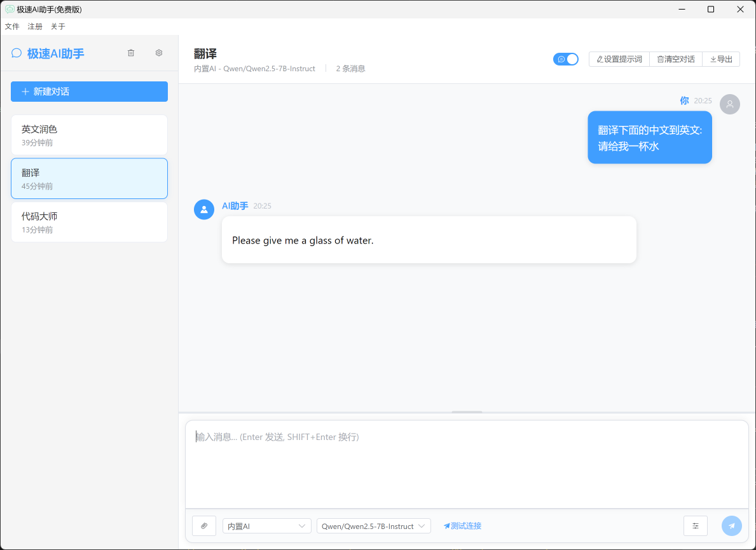The width and height of the screenshot is (756, 550).
Task: Toggle the blue switch in chat header
Action: coord(565,59)
